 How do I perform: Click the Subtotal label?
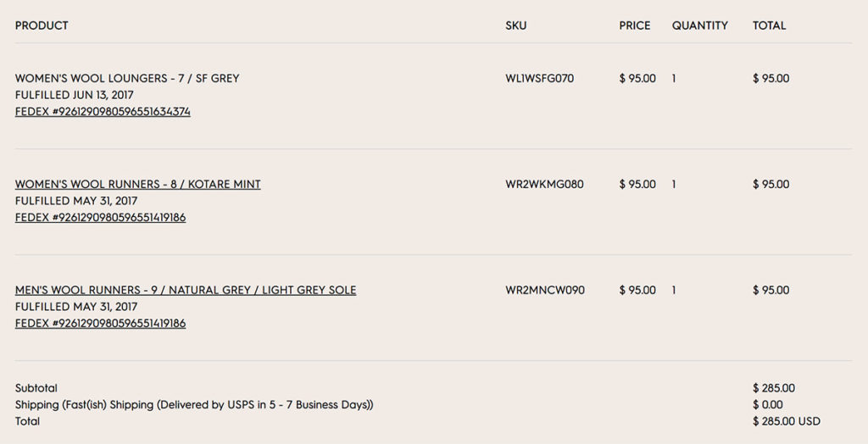click(x=36, y=388)
